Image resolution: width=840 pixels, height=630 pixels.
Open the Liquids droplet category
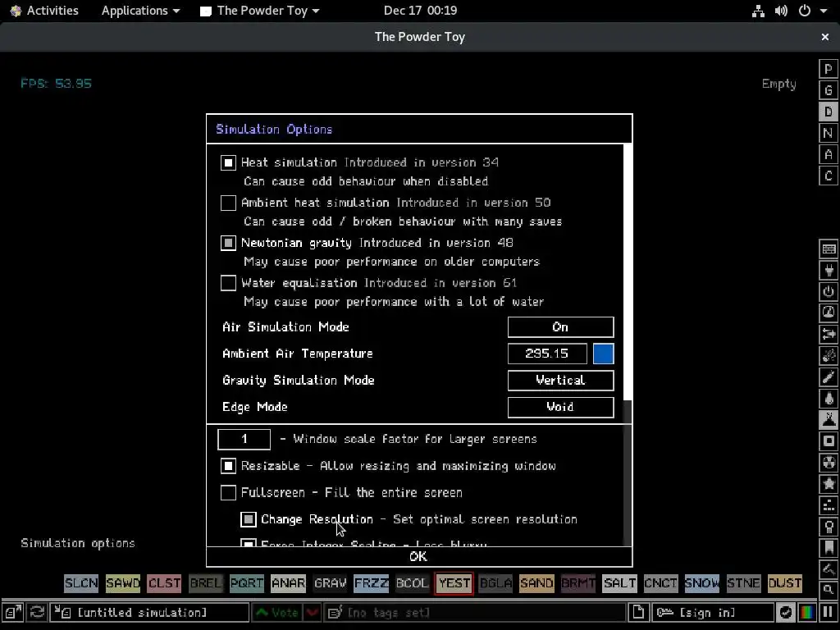point(829,399)
